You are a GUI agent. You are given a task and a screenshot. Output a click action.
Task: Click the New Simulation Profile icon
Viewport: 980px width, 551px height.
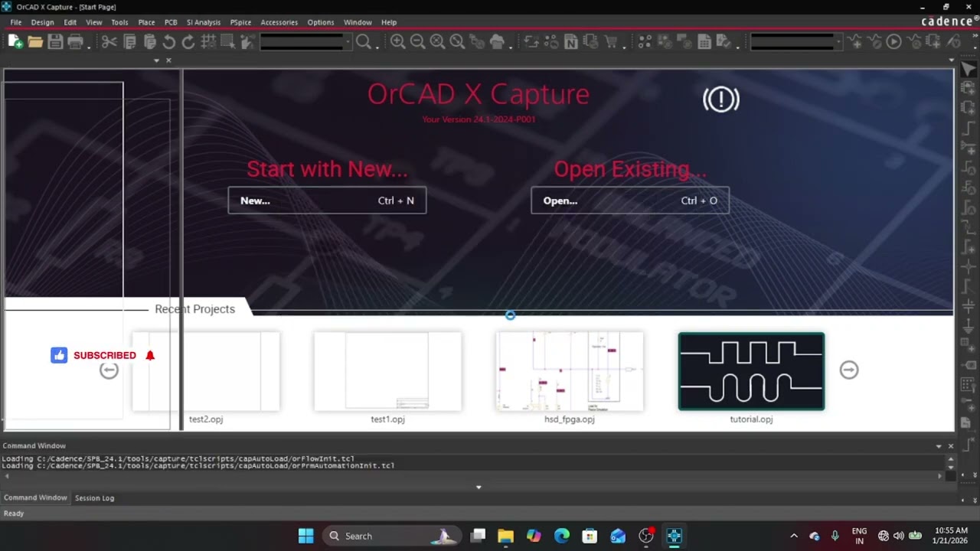pos(854,42)
